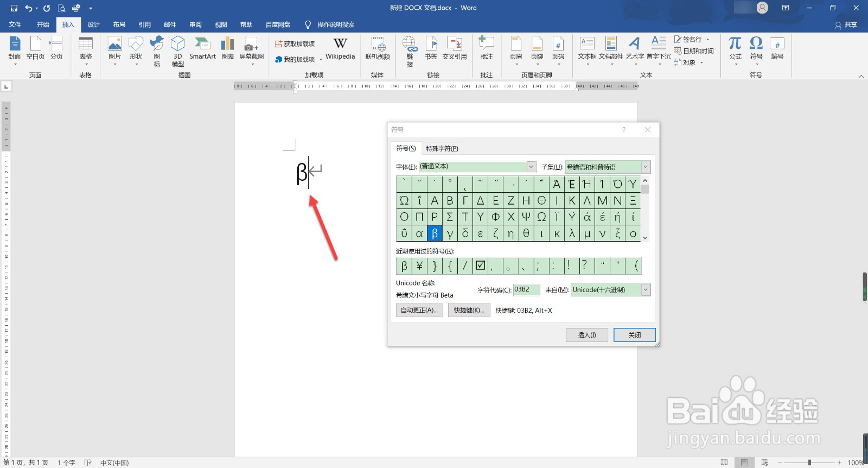
Task: Click Share (共享) button
Action: click(846, 24)
